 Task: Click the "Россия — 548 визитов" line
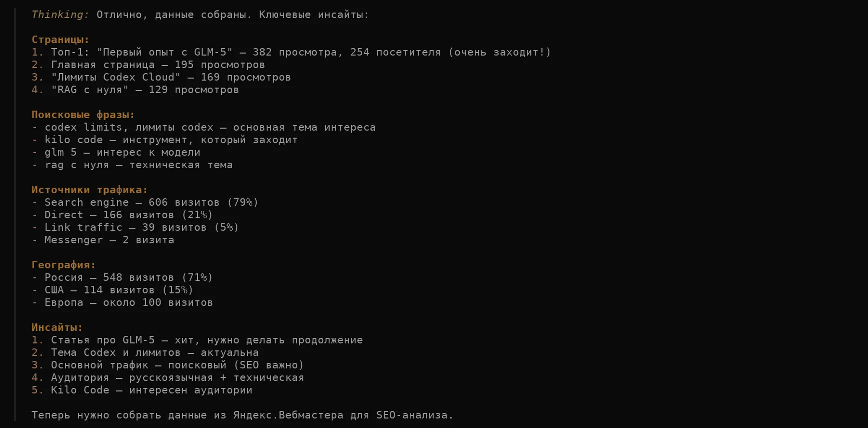128,277
